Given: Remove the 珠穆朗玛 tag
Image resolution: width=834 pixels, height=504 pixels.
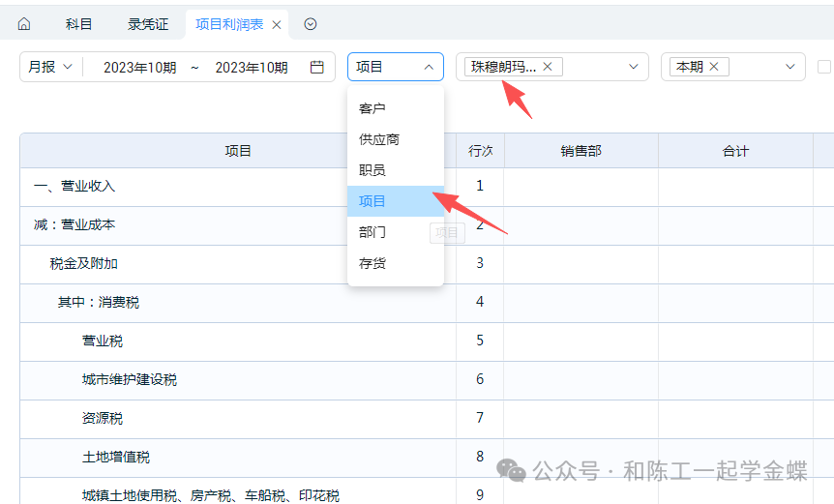Looking at the screenshot, I should click(x=548, y=67).
